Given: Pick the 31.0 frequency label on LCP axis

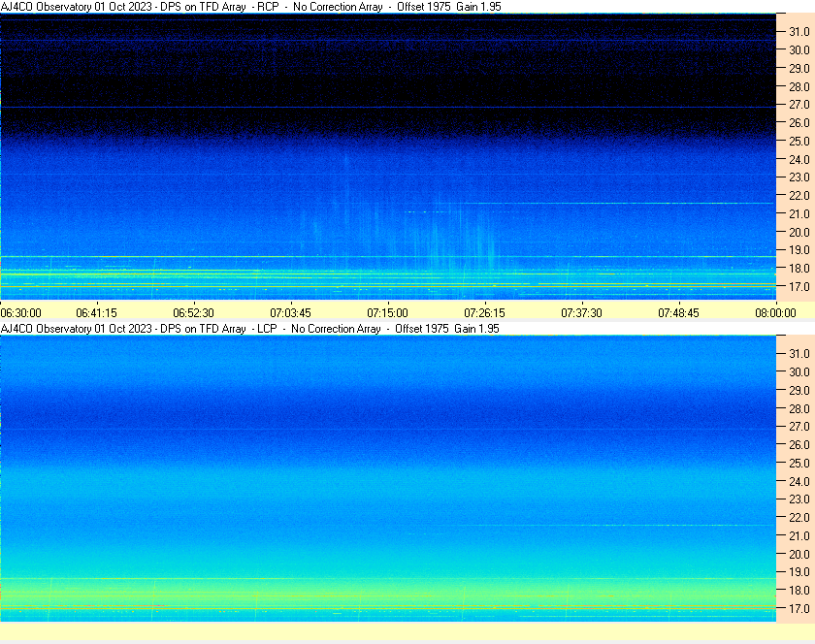Looking at the screenshot, I should (x=799, y=353).
